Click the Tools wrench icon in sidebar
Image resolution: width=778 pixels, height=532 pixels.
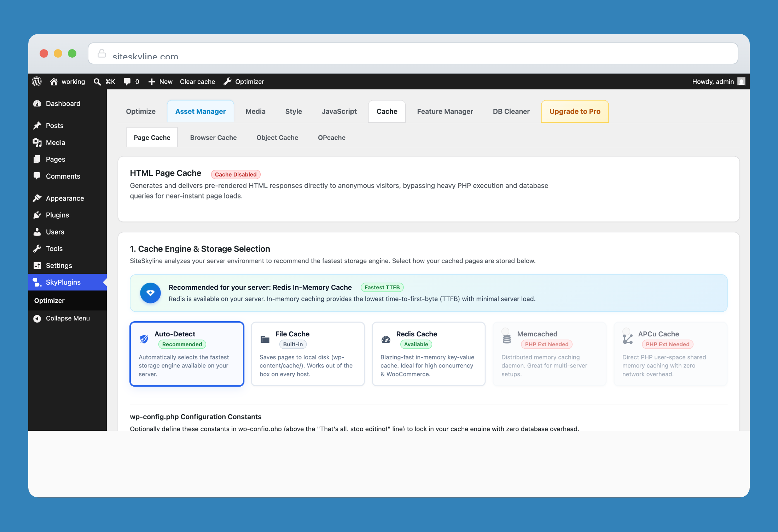(37, 249)
